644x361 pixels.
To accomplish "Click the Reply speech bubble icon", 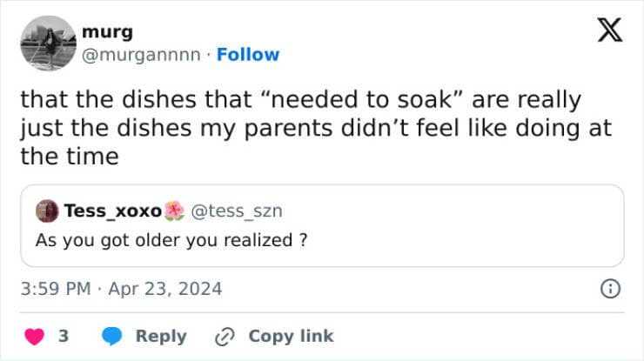I will pyautogui.click(x=112, y=336).
